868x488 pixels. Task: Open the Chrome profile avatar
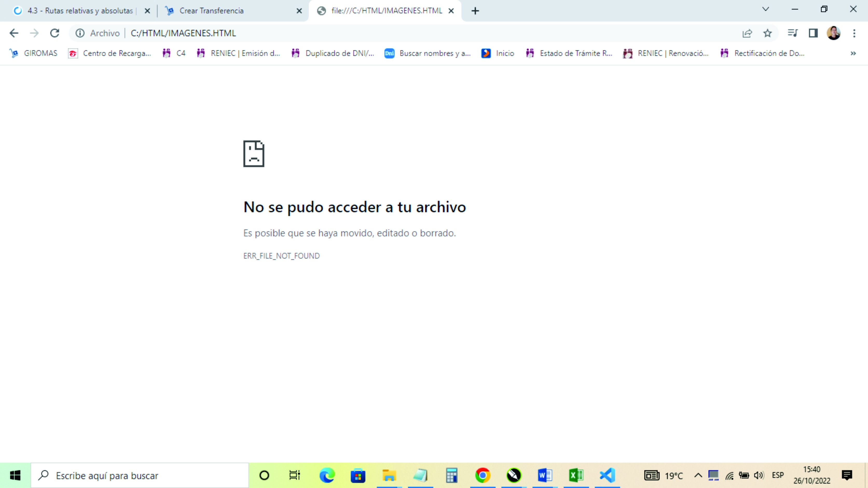click(x=834, y=33)
